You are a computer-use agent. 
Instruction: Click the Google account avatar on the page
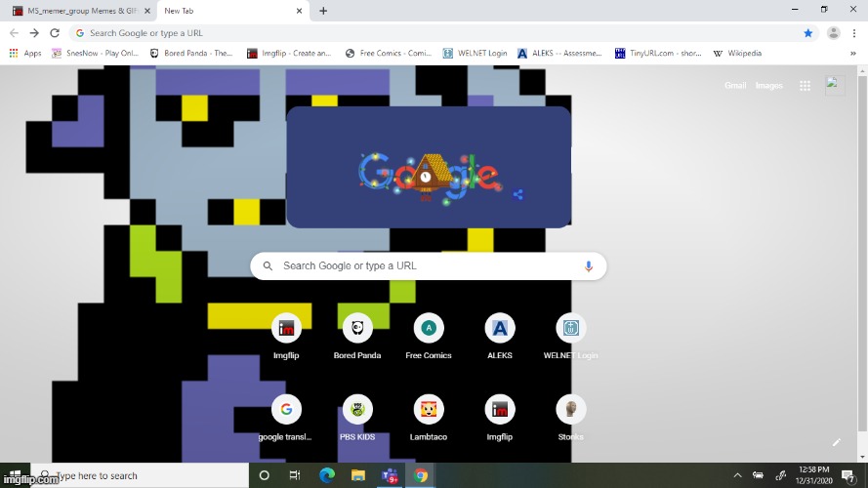pyautogui.click(x=834, y=85)
